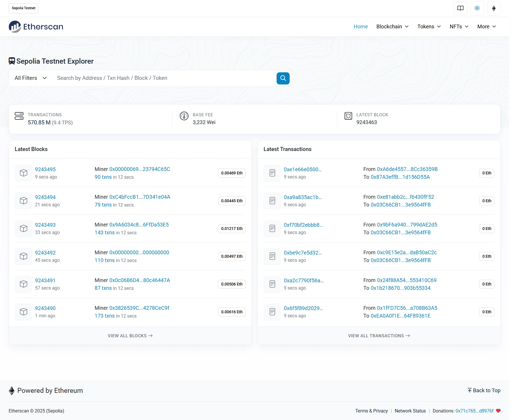View 173 txns of block 9243490
Screen dimensions: 526x420
coord(105,316)
